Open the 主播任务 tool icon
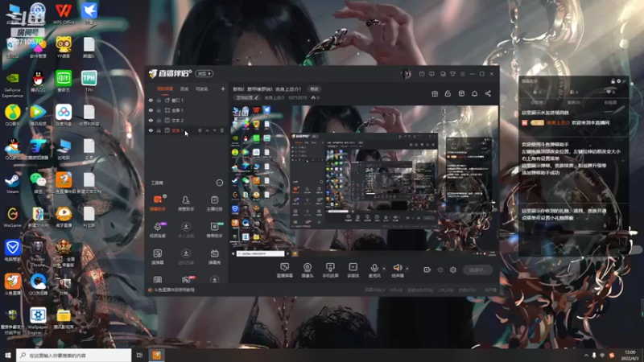Viewport: 644px width, 362px height. coord(214,203)
